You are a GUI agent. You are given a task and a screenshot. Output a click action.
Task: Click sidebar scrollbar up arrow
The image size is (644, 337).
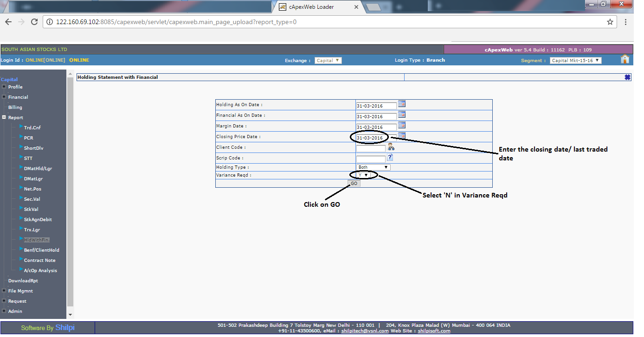click(x=70, y=73)
